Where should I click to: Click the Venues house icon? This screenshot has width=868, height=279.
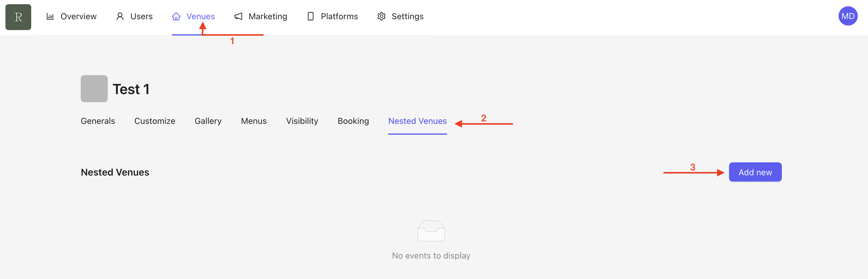[176, 16]
